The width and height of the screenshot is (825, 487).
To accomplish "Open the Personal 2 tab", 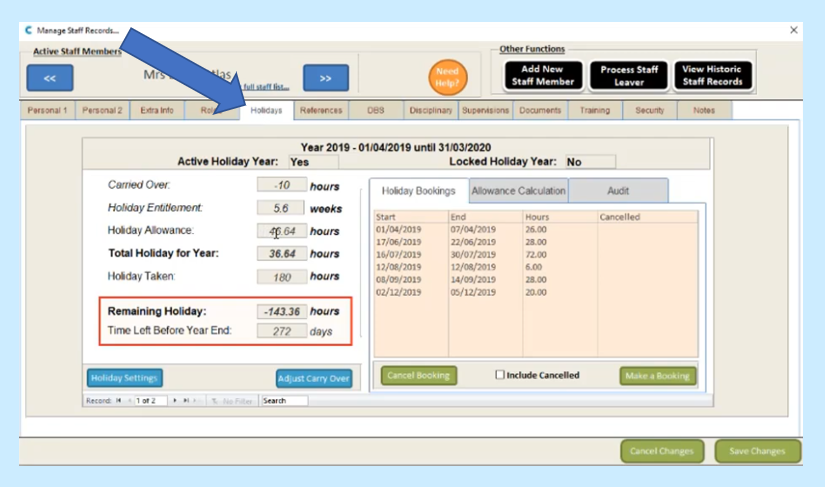I will click(102, 110).
